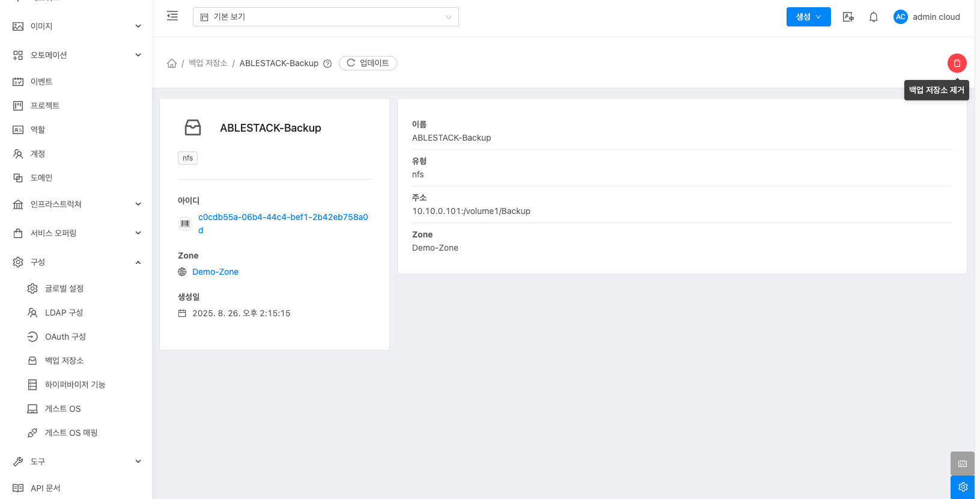Open the 기본 보기 view dropdown
This screenshot has width=980, height=499.
325,17
